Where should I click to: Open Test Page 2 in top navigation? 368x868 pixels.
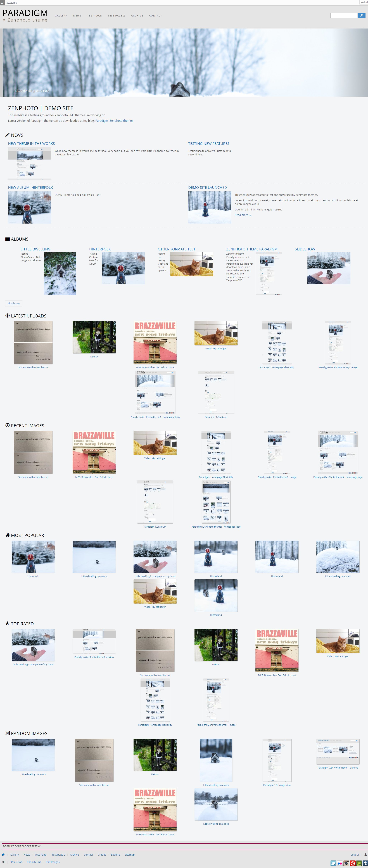[x=116, y=15]
